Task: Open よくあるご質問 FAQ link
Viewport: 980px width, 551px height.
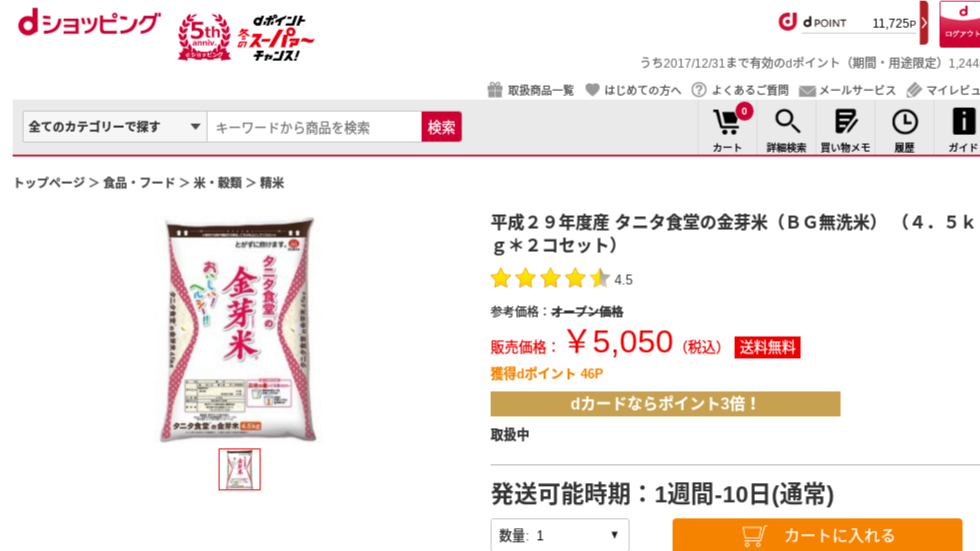Action: tap(740, 90)
